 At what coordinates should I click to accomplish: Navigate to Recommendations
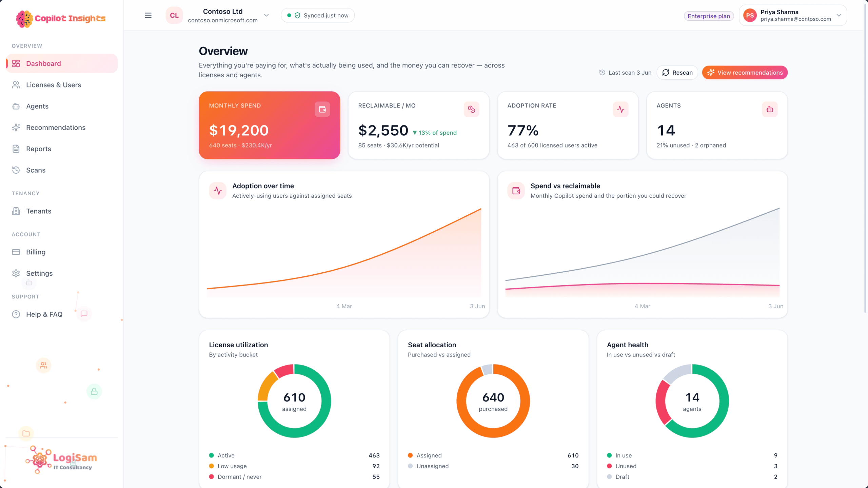pos(62,128)
